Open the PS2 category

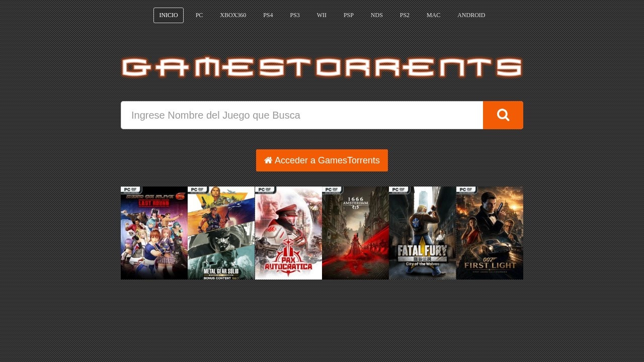[x=405, y=15]
